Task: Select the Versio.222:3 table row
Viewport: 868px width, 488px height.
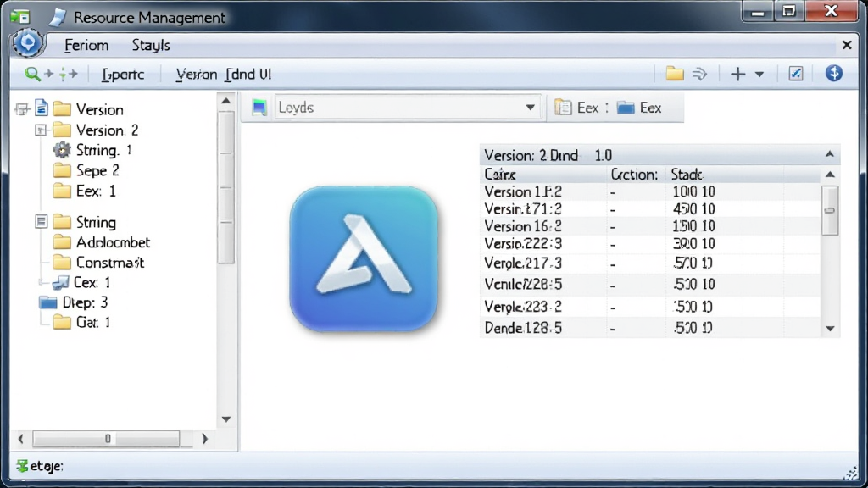Action: pyautogui.click(x=650, y=244)
